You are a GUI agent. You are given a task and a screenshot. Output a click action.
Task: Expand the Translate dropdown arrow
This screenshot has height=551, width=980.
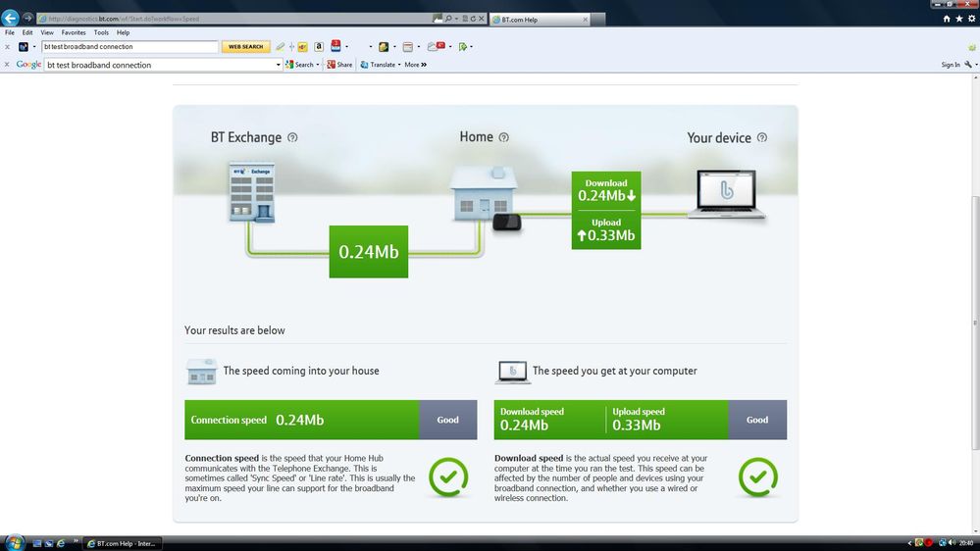[x=399, y=65]
